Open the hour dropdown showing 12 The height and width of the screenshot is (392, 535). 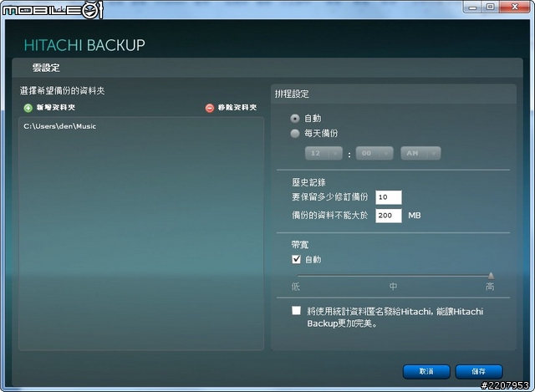pyautogui.click(x=324, y=153)
